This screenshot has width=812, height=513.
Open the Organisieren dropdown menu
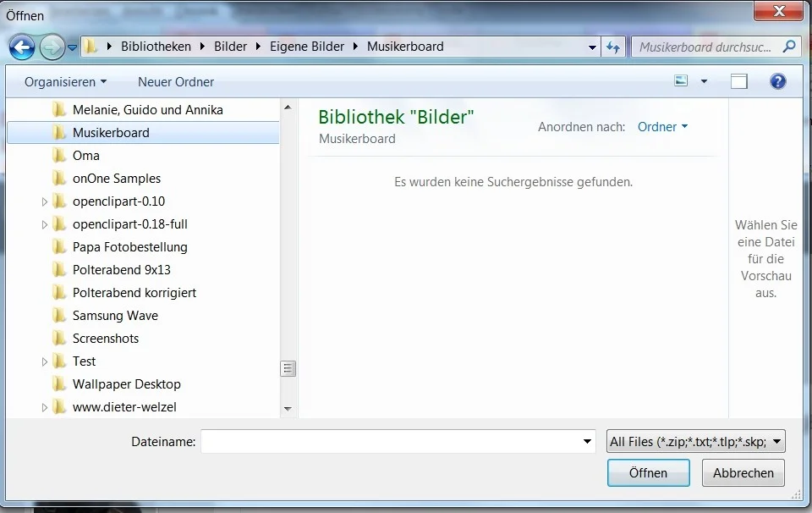(x=64, y=81)
